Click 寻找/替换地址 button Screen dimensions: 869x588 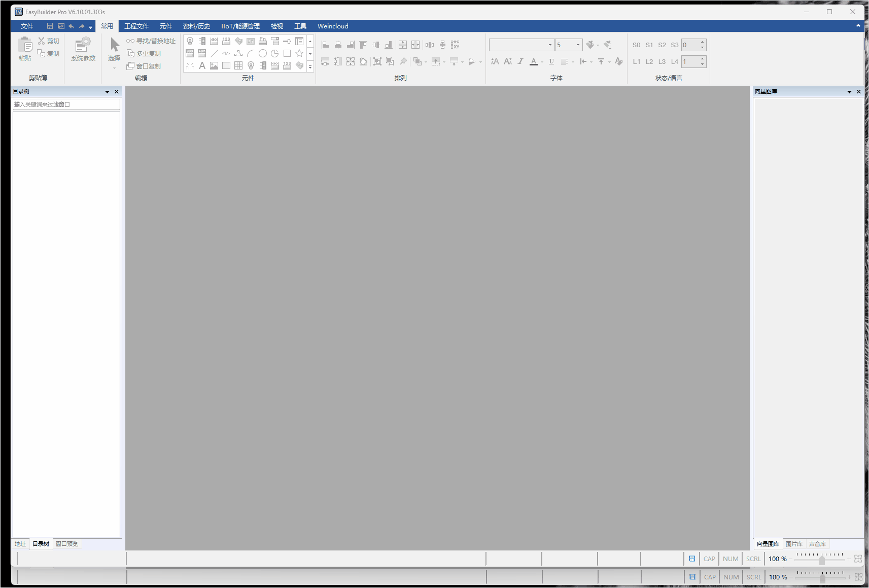pyautogui.click(x=151, y=41)
